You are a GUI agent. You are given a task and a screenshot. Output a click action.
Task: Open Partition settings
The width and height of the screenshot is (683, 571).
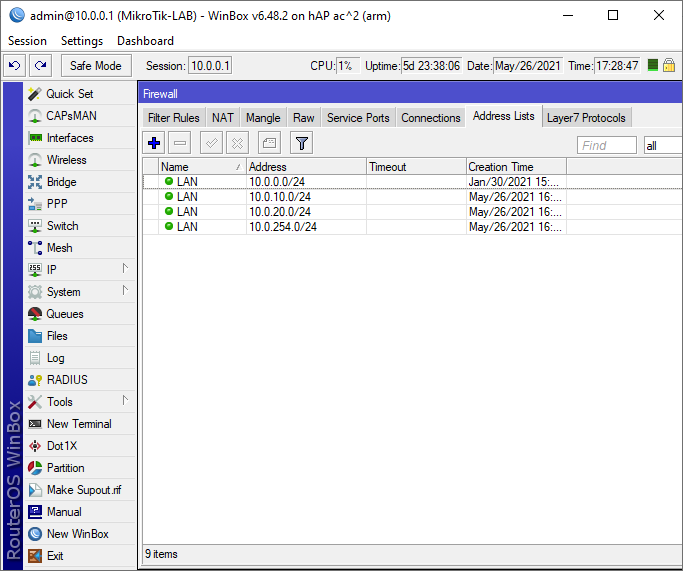point(80,468)
